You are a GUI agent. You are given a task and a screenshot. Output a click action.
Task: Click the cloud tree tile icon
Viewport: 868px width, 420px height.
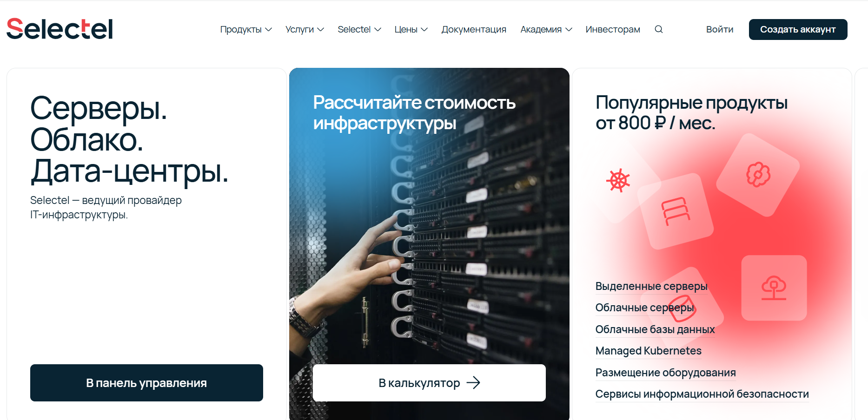774,288
